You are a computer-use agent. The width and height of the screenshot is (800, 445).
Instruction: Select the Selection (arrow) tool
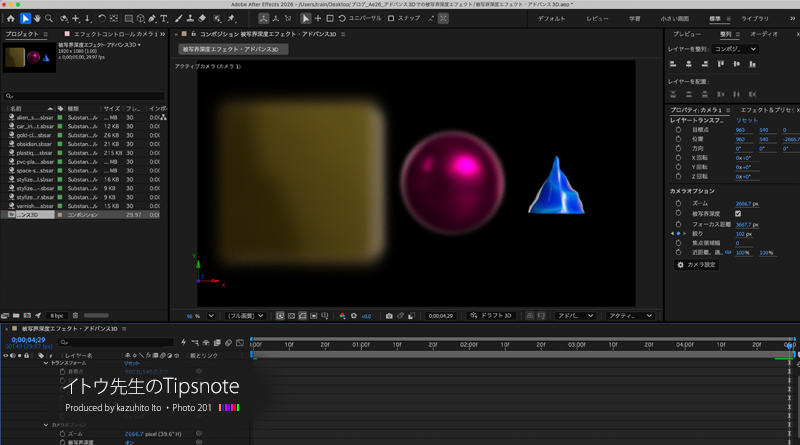tap(25, 18)
